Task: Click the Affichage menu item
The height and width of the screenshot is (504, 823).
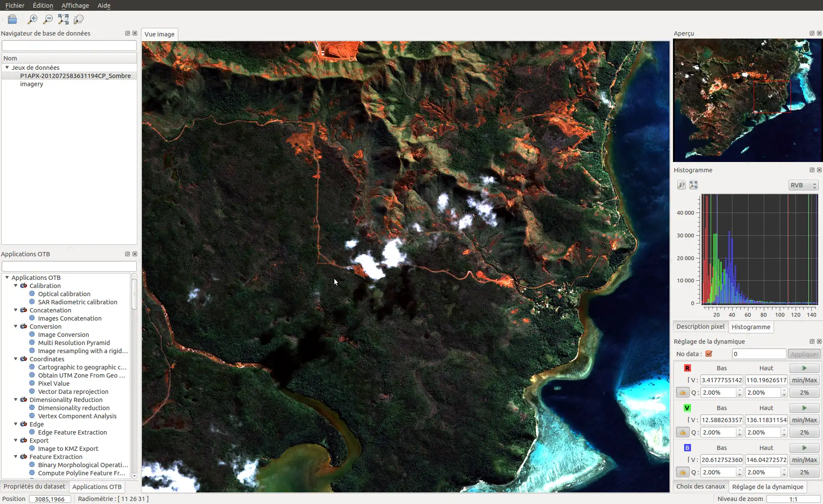Action: pos(75,5)
